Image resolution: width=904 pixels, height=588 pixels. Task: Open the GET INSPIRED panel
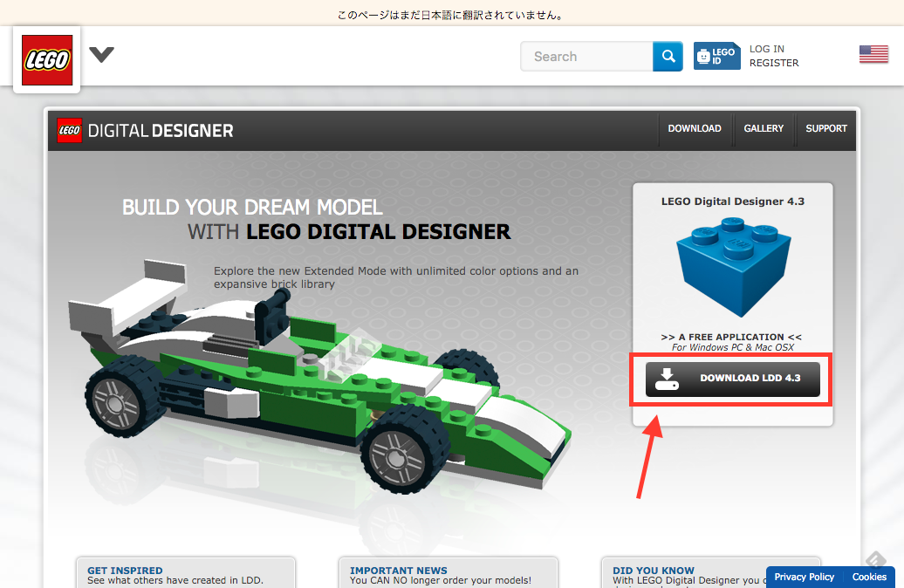click(x=186, y=572)
